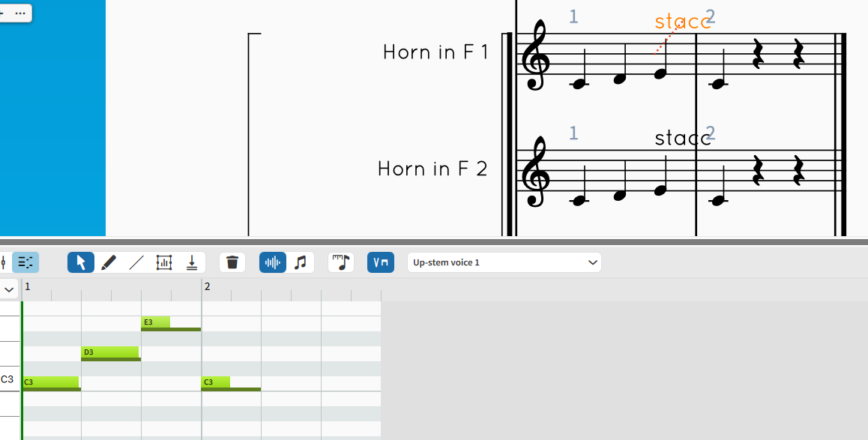Toggle the piano roll list view button

tap(25, 262)
